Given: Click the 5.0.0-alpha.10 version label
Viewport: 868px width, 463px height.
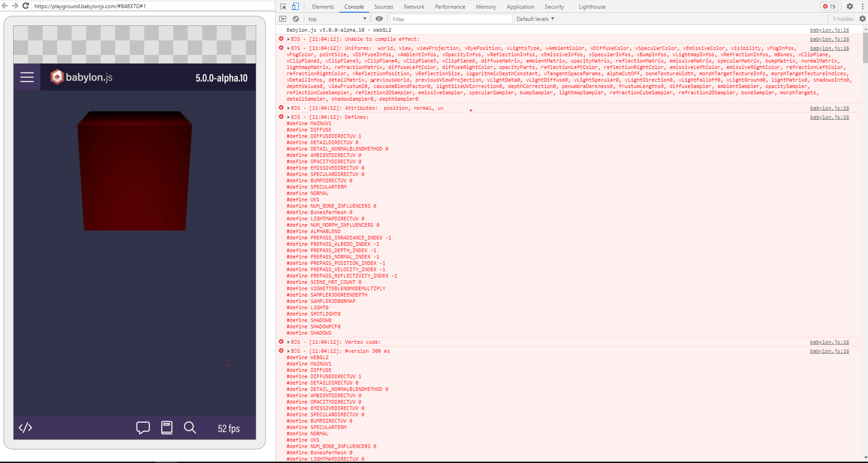Looking at the screenshot, I should click(x=222, y=78).
